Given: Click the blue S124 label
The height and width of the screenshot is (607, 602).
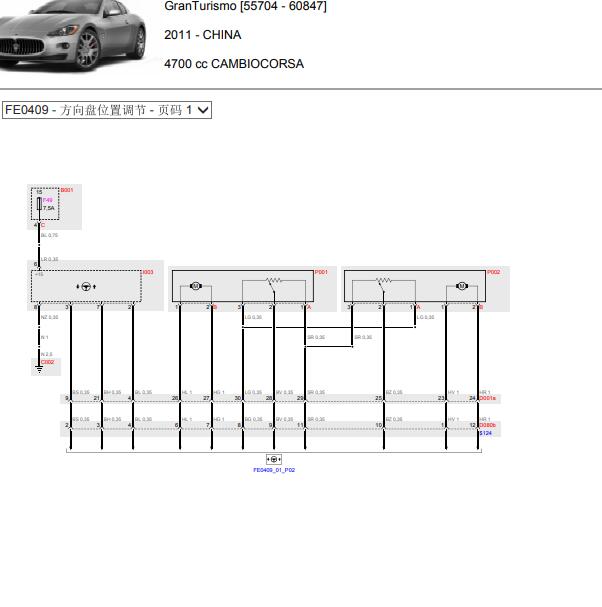Looking at the screenshot, I should 485,433.
